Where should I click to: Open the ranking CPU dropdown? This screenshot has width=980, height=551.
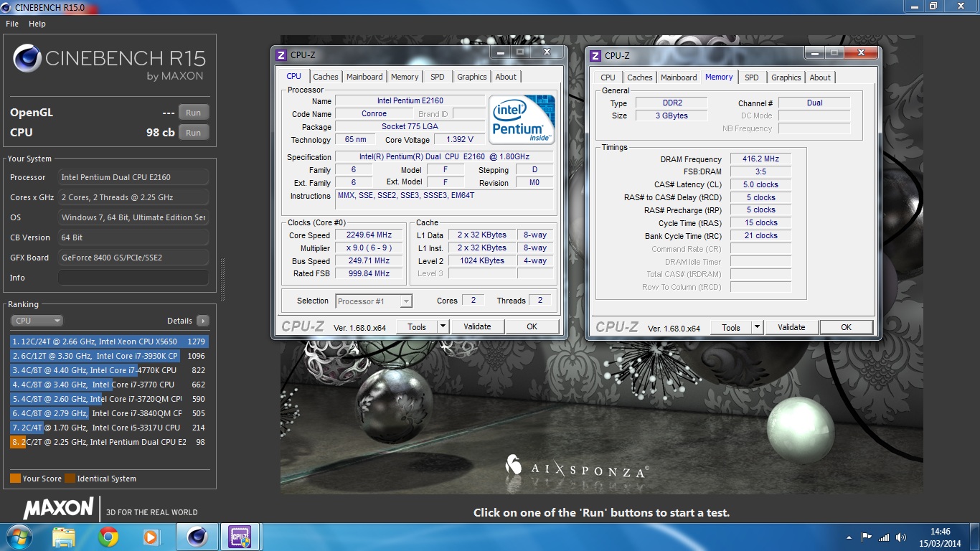pos(37,321)
